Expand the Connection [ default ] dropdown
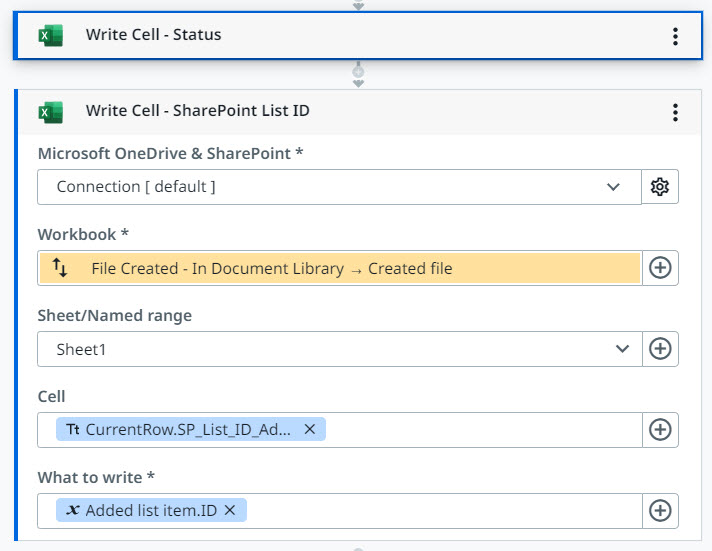The image size is (712, 551). point(613,187)
